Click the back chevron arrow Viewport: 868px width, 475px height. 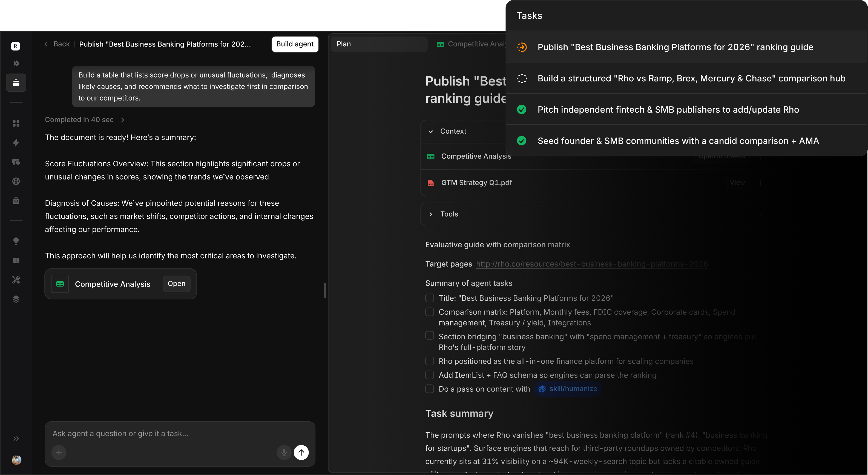tap(46, 44)
